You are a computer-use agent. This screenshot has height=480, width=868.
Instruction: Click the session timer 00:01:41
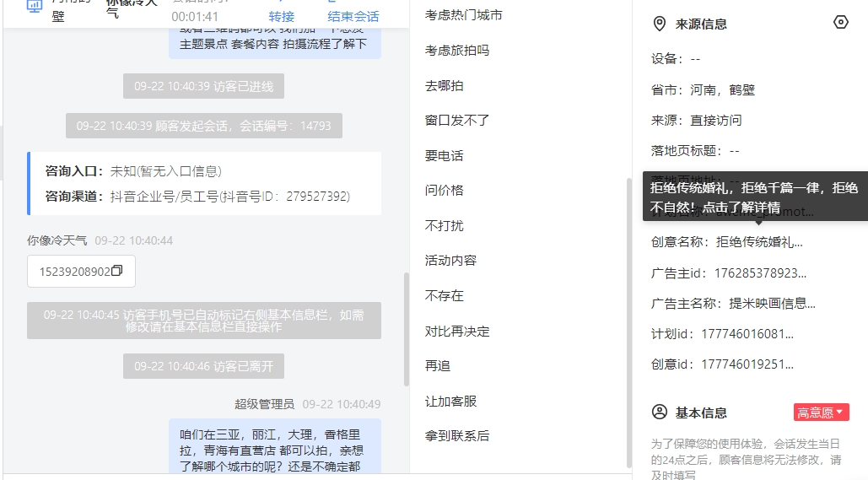(x=195, y=17)
